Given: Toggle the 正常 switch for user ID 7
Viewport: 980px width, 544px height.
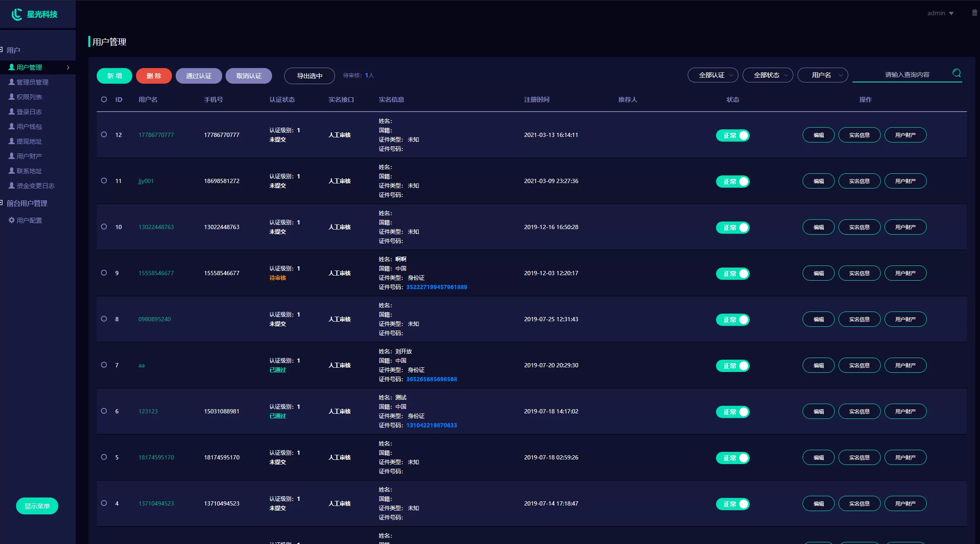Looking at the screenshot, I should pyautogui.click(x=732, y=366).
